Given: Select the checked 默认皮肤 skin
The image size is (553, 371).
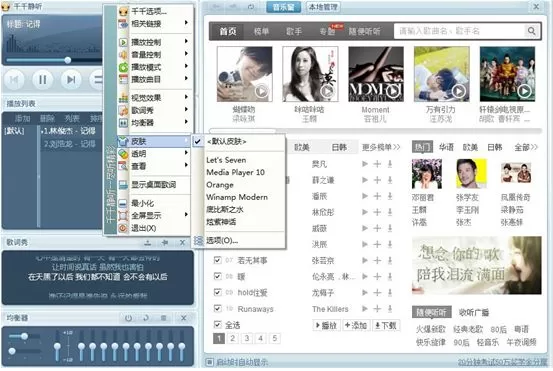Looking at the screenshot, I should 239,141.
